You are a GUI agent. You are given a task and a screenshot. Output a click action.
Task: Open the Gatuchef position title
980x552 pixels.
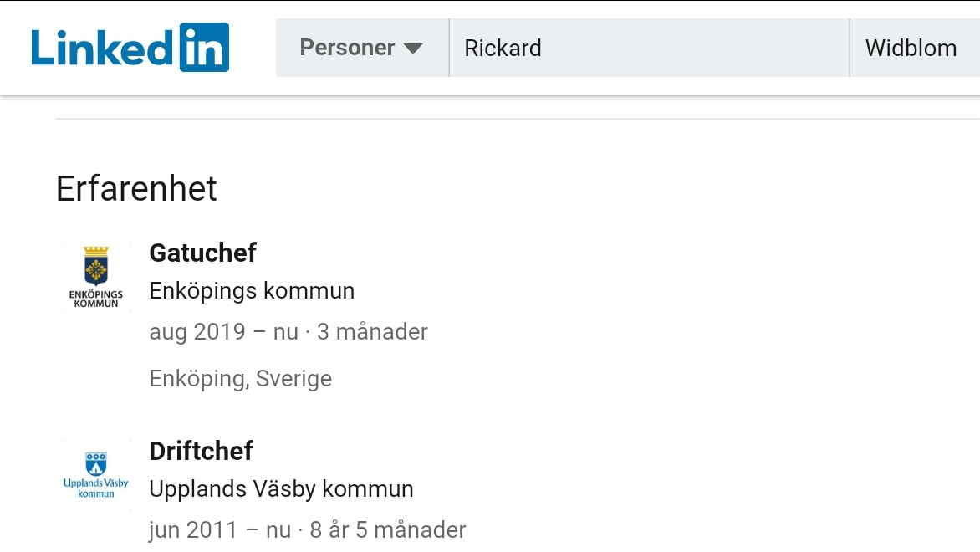point(202,252)
